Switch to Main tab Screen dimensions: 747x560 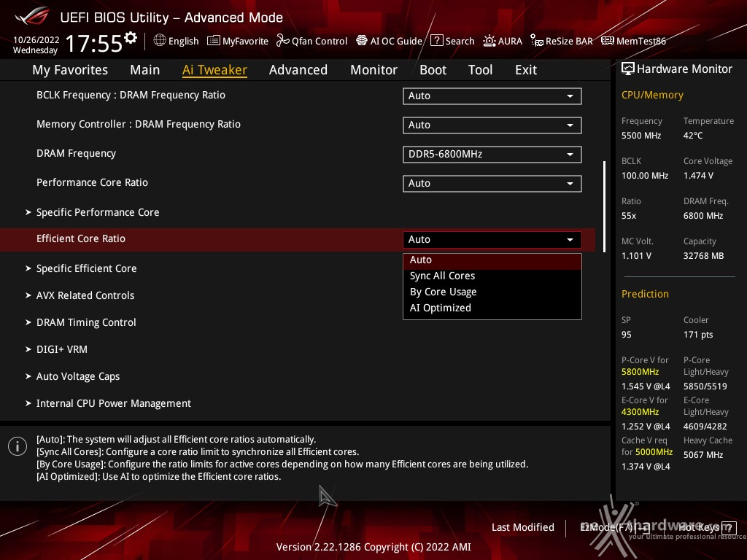click(145, 70)
